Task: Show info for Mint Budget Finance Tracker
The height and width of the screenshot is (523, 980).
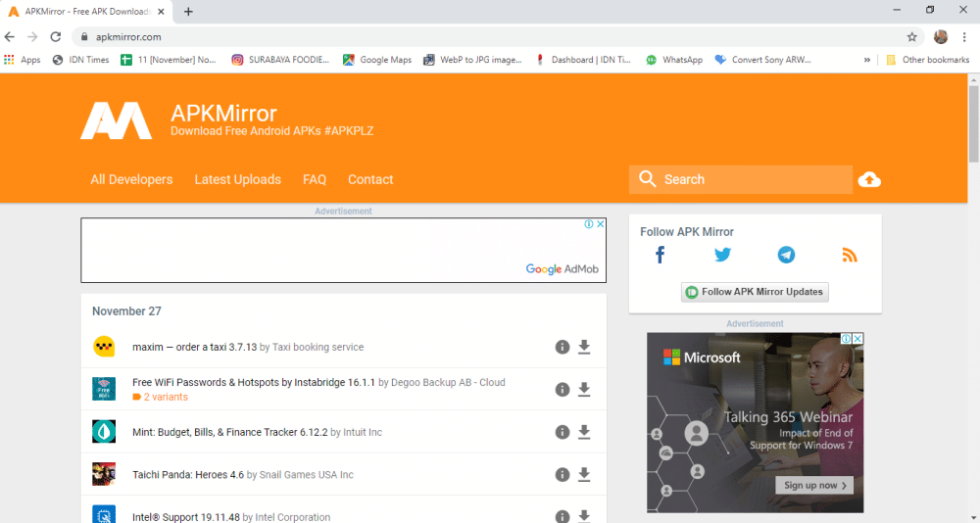Action: (x=563, y=432)
